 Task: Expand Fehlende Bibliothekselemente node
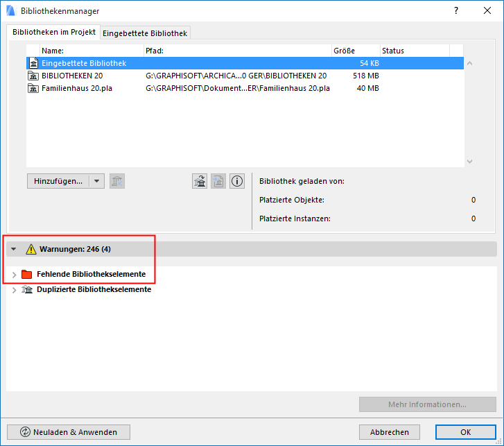click(x=14, y=275)
